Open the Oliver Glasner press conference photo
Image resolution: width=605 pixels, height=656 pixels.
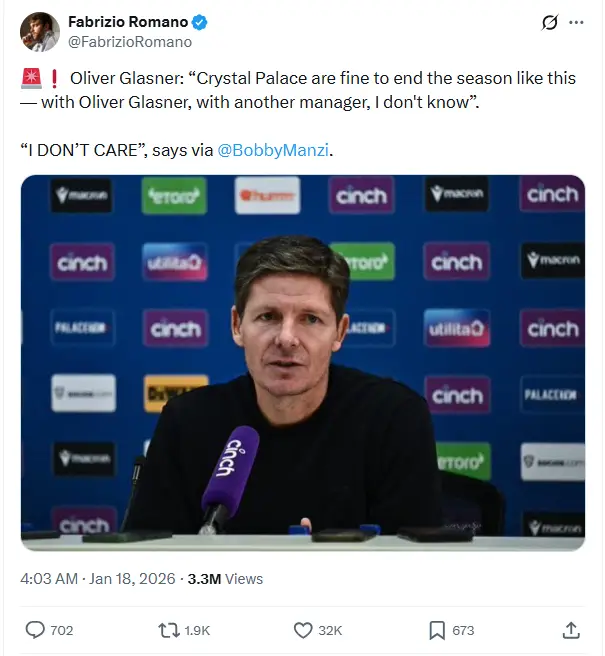tap(302, 363)
